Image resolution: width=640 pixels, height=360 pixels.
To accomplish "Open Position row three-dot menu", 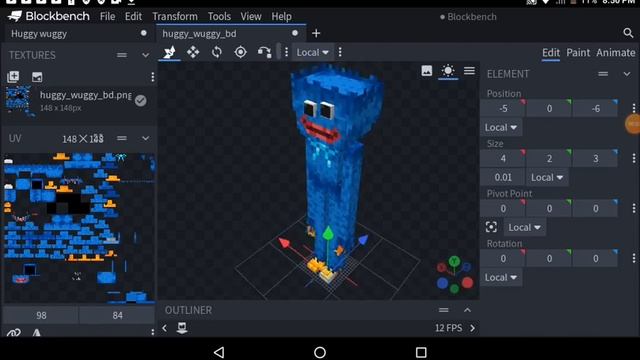I will [x=633, y=108].
